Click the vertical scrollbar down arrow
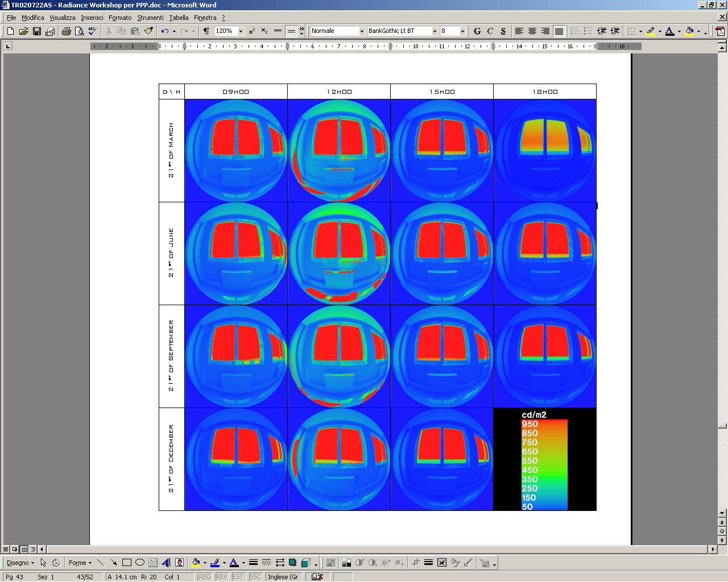Image resolution: width=728 pixels, height=582 pixels. click(722, 513)
